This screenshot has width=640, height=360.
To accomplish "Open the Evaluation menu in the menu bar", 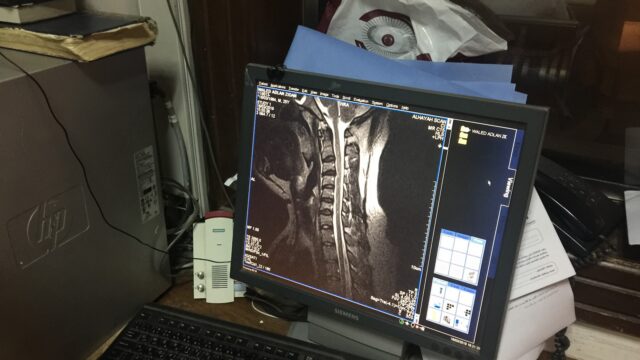I will click(x=361, y=100).
